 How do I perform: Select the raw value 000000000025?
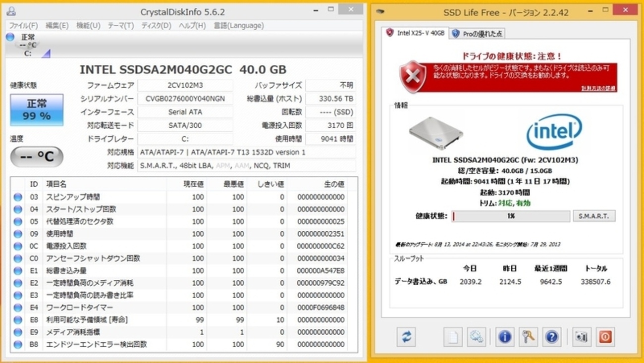click(321, 221)
